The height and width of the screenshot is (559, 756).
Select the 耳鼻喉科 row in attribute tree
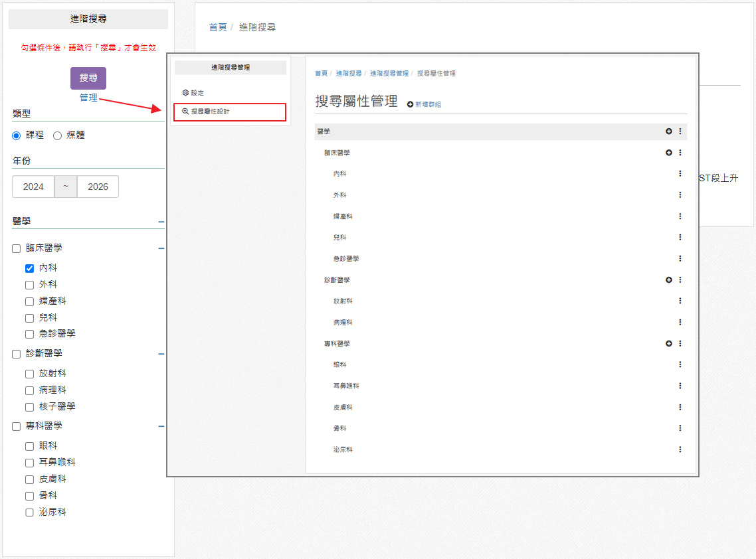pyautogui.click(x=500, y=386)
